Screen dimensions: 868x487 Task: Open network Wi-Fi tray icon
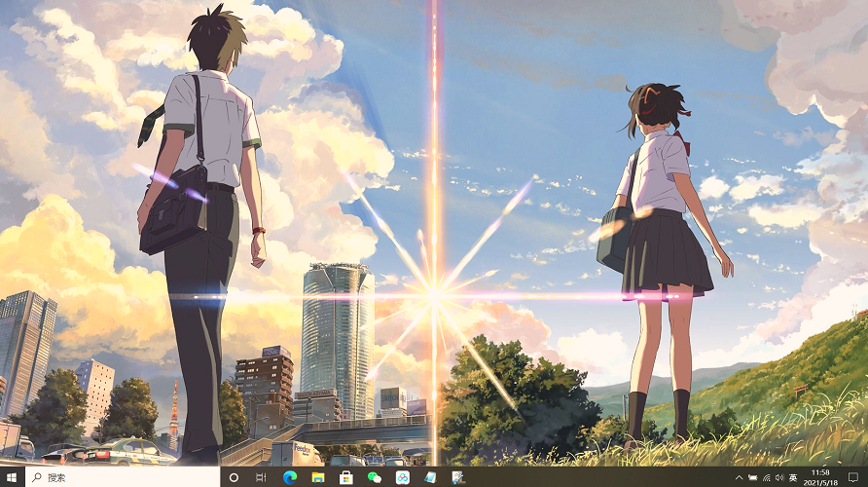tap(766, 477)
